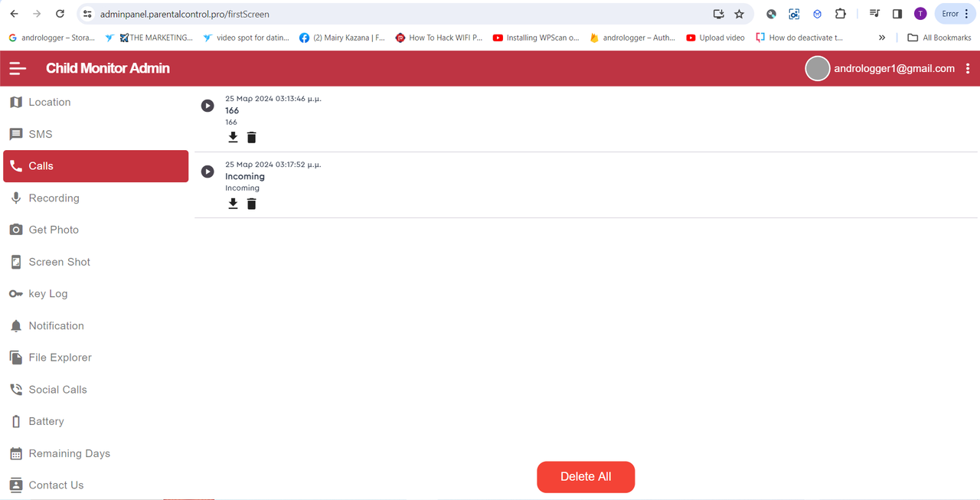Open Location in the sidebar
Image resolution: width=980 pixels, height=500 pixels.
[x=96, y=102]
